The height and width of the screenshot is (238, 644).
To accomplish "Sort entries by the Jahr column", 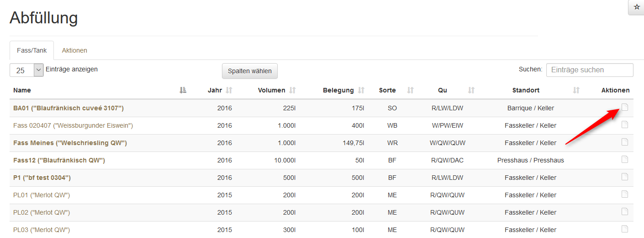I will coord(229,91).
